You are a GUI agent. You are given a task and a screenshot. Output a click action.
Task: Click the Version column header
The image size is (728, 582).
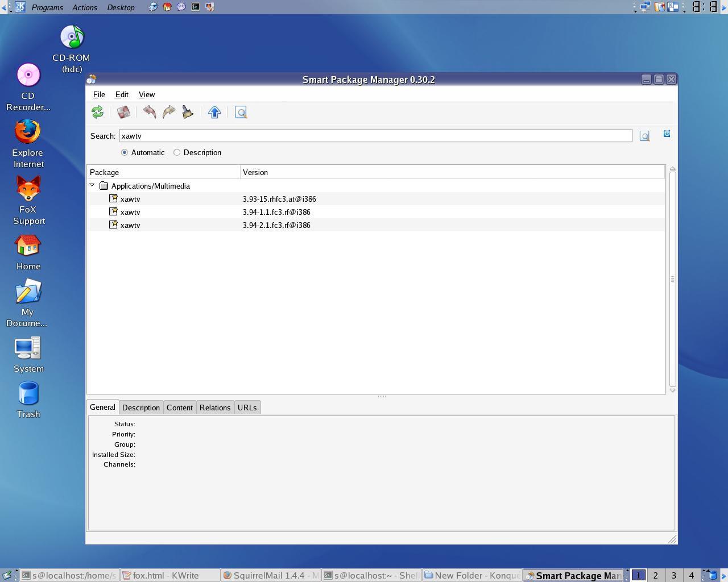(x=452, y=172)
